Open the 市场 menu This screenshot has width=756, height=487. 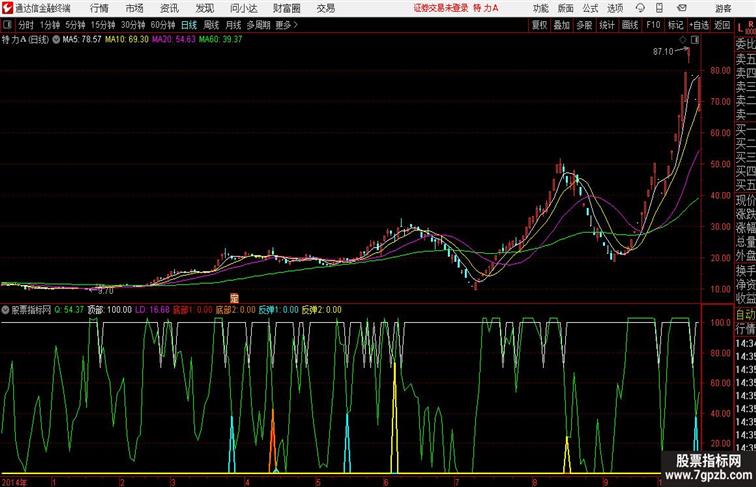click(x=135, y=8)
